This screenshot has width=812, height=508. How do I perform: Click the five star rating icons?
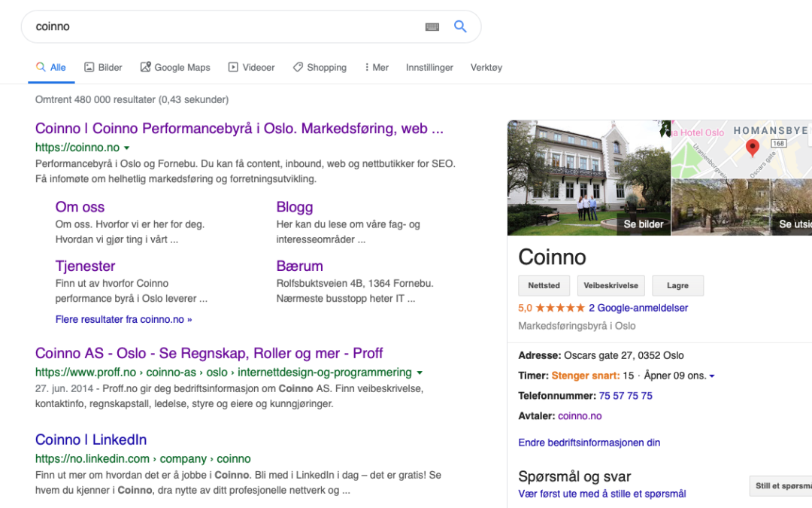click(560, 308)
